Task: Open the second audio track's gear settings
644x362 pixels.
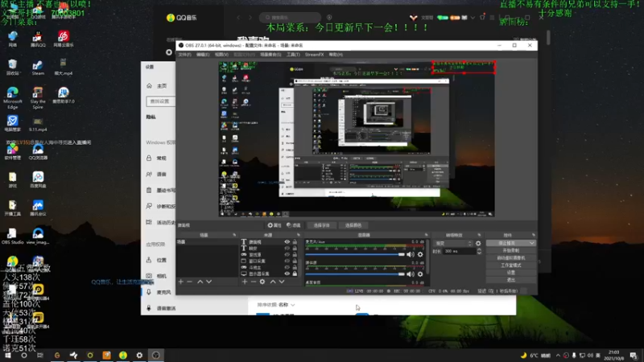Action: [420, 274]
